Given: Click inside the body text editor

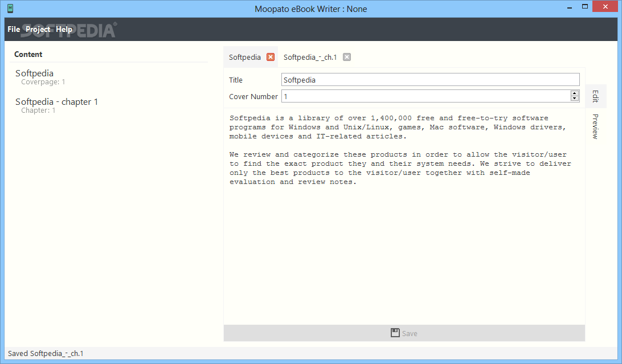Looking at the screenshot, I should coord(404,217).
